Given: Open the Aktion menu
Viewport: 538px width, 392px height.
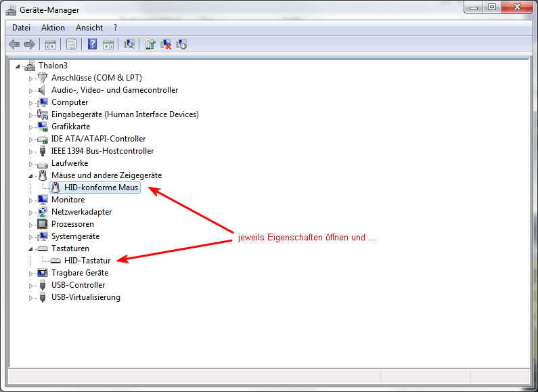Looking at the screenshot, I should (x=53, y=28).
